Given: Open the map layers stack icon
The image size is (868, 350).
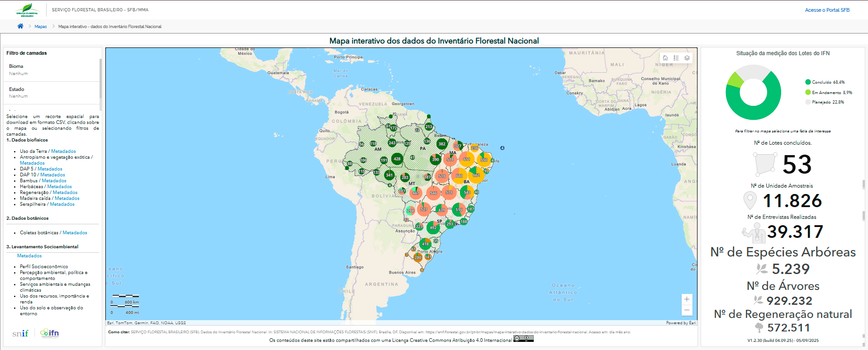Looking at the screenshot, I should 687,58.
